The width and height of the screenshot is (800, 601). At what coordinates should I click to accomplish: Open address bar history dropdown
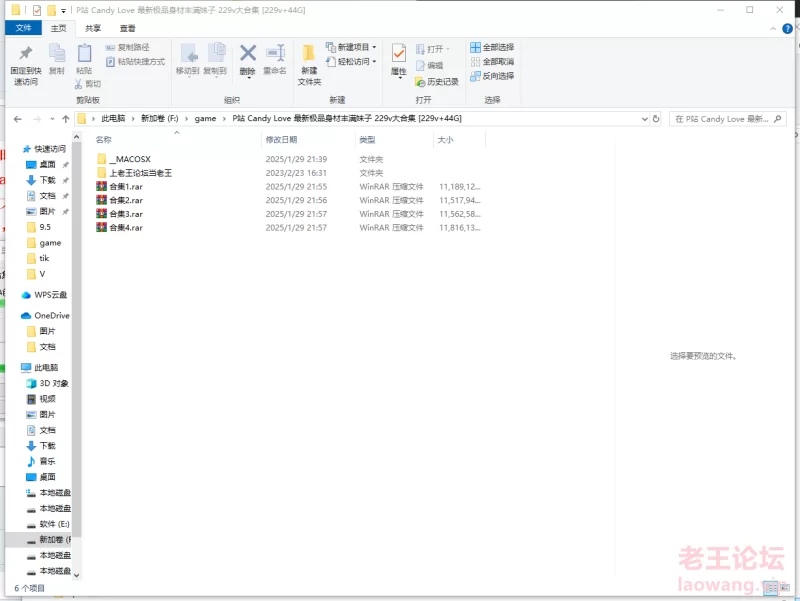(644, 119)
